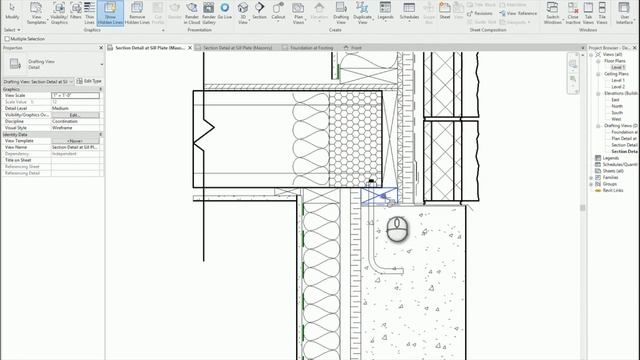Click the drawing area vertical scrollbar
The image size is (640, 360).
[583, 207]
